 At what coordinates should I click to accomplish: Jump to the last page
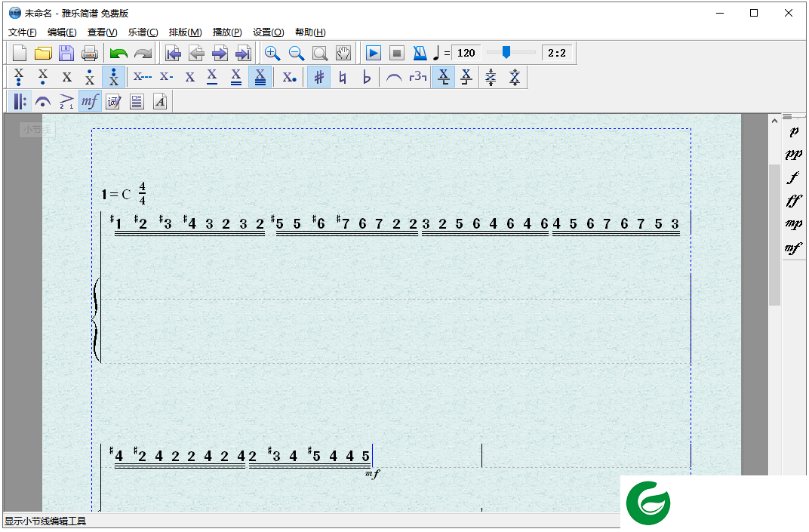(244, 53)
